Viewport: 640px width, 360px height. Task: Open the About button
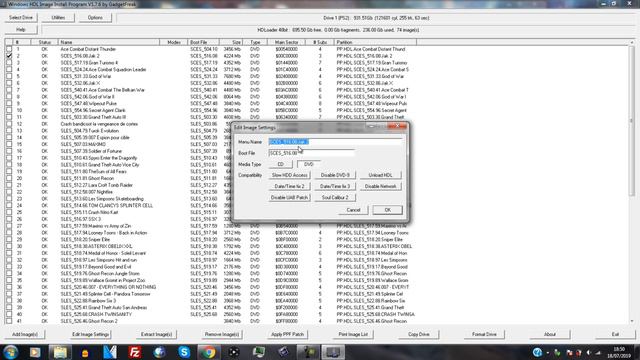pos(550,334)
